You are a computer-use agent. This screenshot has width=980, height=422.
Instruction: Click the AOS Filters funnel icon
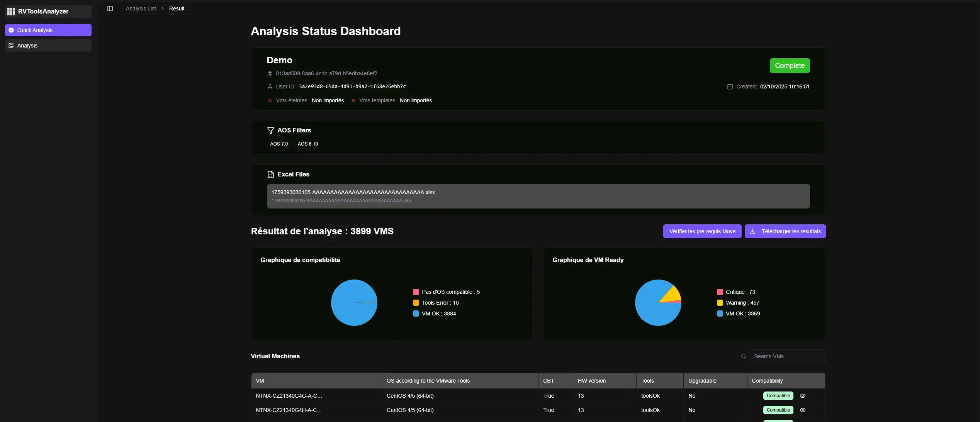(270, 130)
